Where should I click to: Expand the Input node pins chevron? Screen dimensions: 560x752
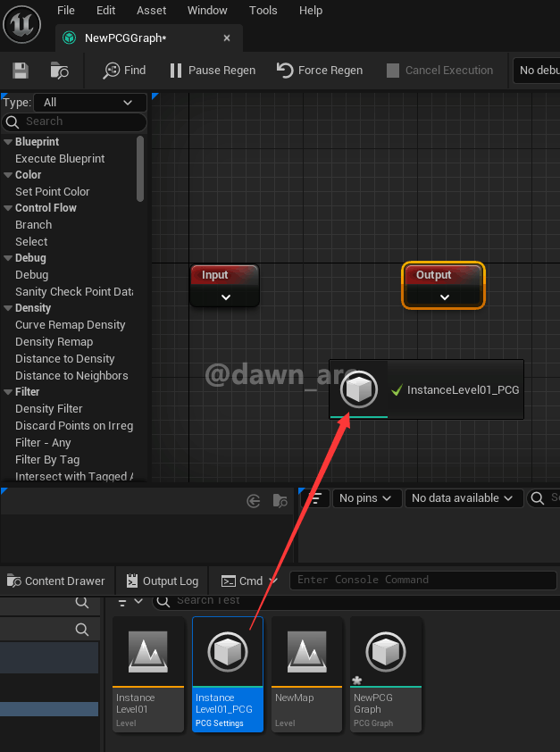pos(225,297)
